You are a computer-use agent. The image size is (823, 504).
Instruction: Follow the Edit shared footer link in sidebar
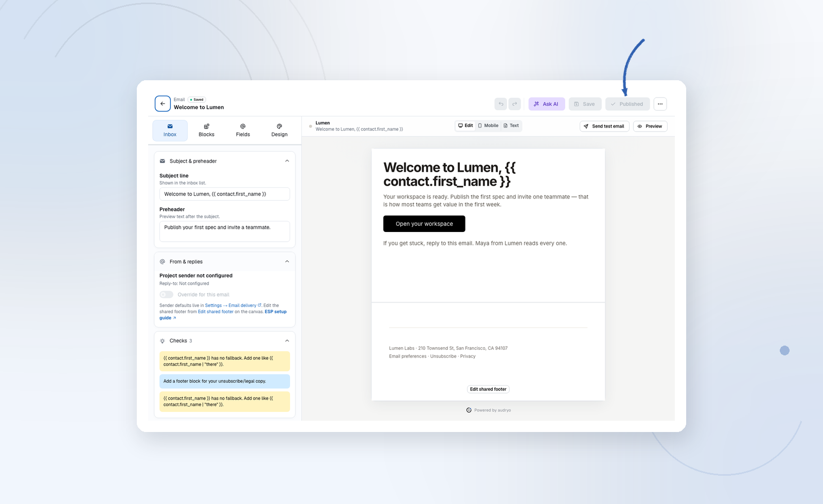(x=216, y=312)
